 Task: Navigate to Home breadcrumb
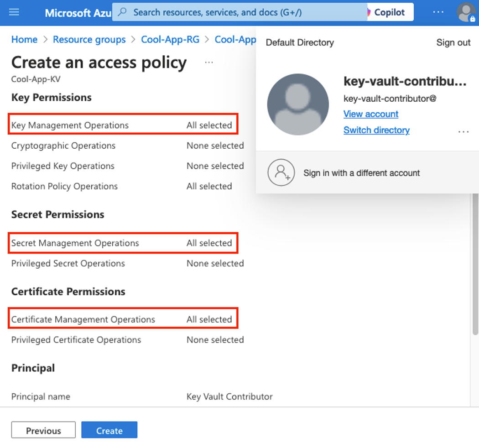[x=24, y=40]
